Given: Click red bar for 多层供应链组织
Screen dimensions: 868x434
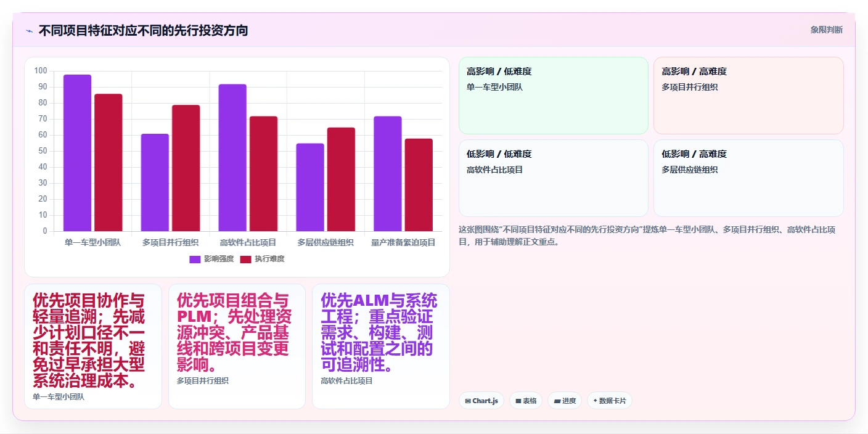Looking at the screenshot, I should [x=341, y=179].
